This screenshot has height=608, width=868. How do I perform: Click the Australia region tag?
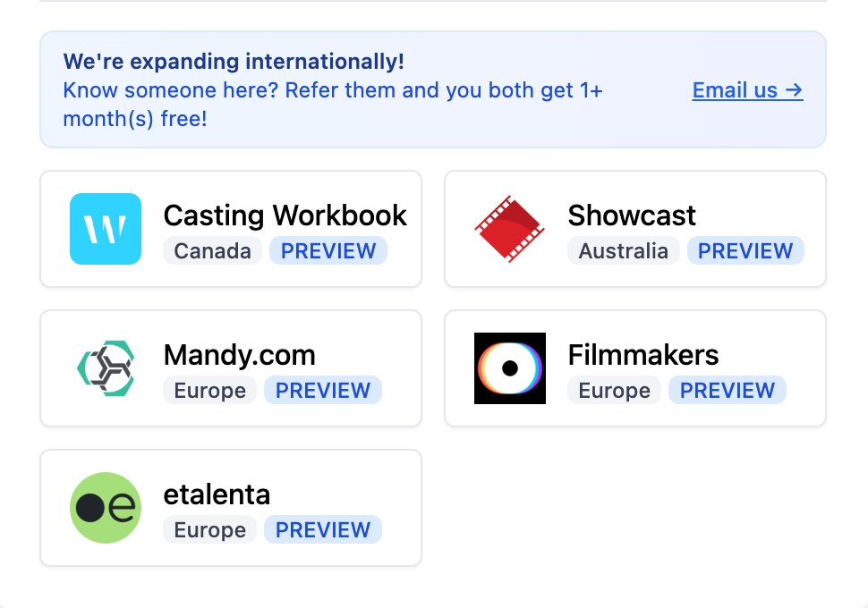click(x=624, y=250)
